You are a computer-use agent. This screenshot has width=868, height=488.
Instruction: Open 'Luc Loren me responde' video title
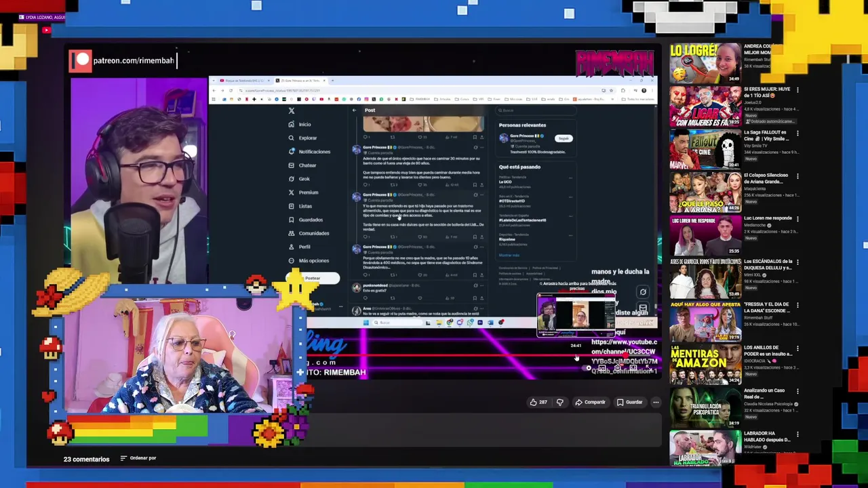click(768, 218)
